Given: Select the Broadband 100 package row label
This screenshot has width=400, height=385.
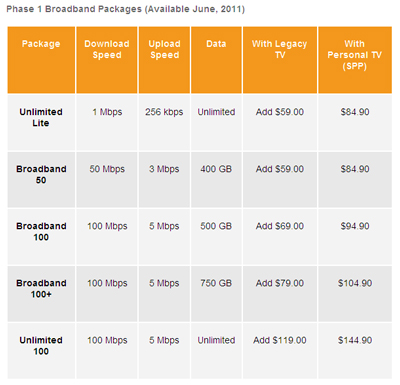Looking at the screenshot, I should [41, 231].
